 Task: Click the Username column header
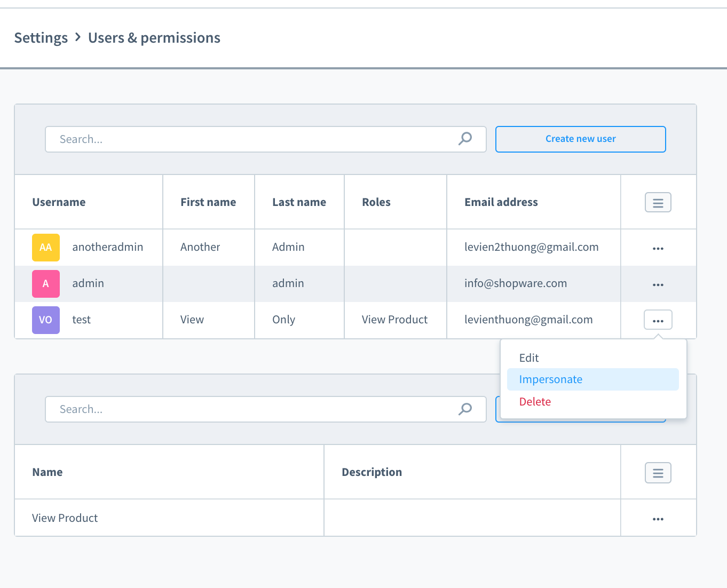59,202
